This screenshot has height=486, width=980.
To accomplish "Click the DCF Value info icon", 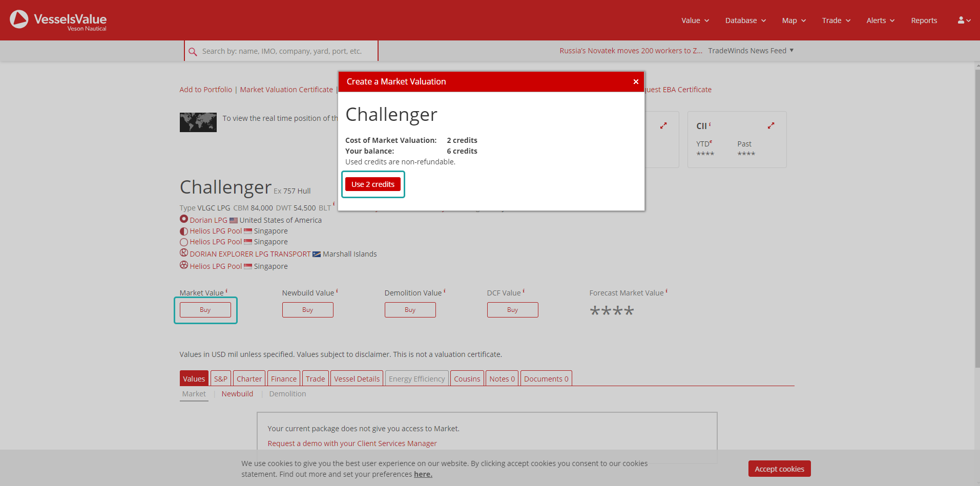I will [x=524, y=291].
